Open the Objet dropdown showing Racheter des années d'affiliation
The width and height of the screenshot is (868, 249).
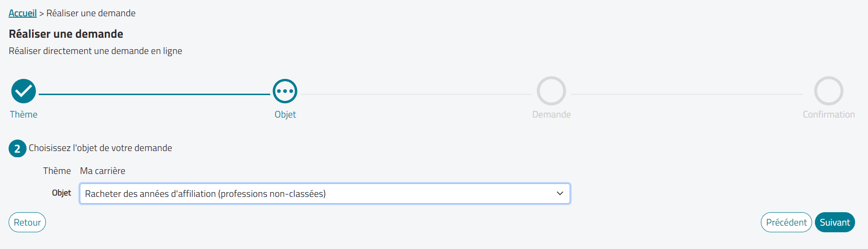click(x=325, y=194)
